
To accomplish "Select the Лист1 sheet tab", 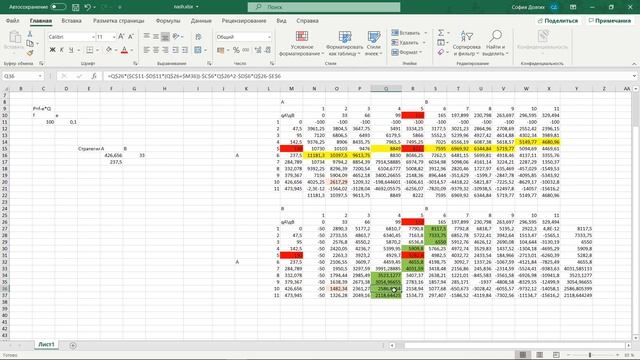I will pos(46,344).
